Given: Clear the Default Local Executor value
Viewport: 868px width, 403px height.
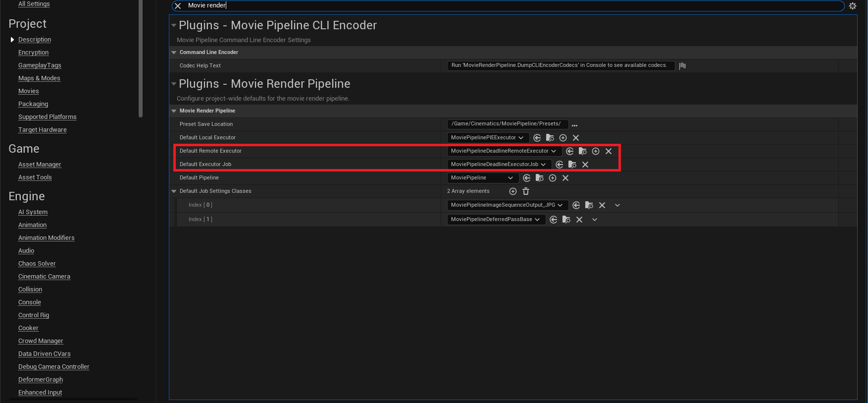Looking at the screenshot, I should (x=576, y=138).
